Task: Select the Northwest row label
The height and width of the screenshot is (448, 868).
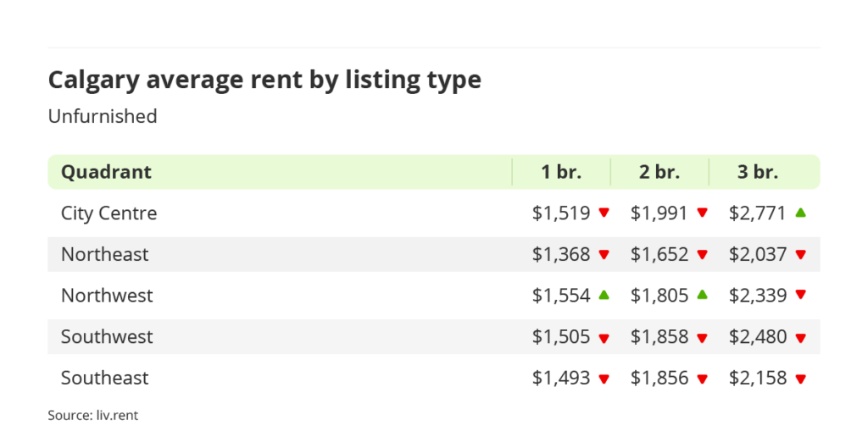Action: [x=107, y=296]
